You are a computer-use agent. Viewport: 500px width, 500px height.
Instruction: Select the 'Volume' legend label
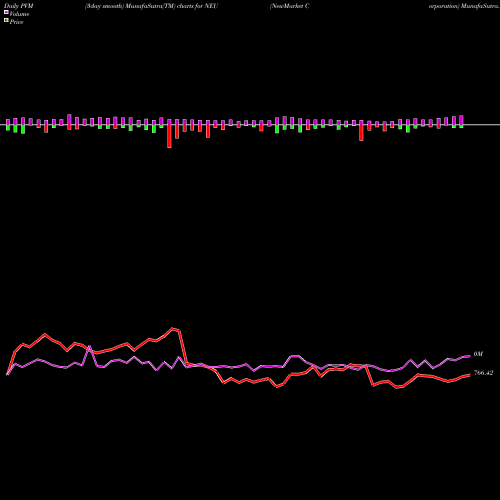click(19, 14)
